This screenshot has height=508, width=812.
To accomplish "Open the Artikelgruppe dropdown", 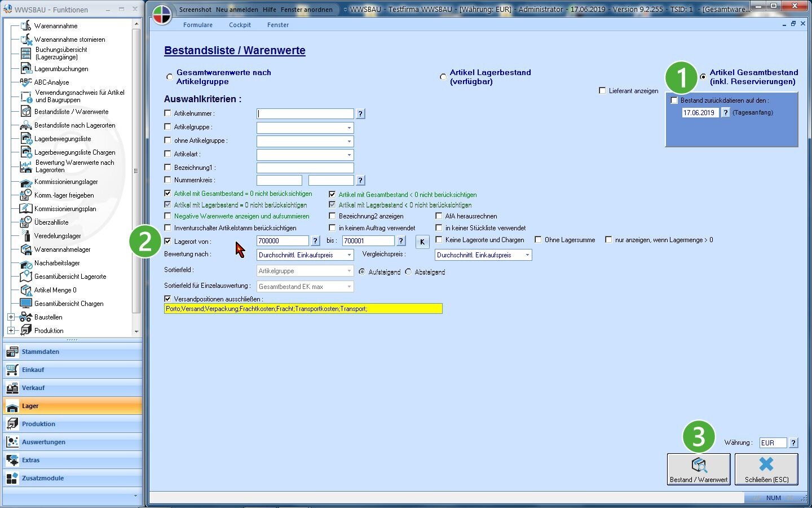I will click(x=349, y=128).
